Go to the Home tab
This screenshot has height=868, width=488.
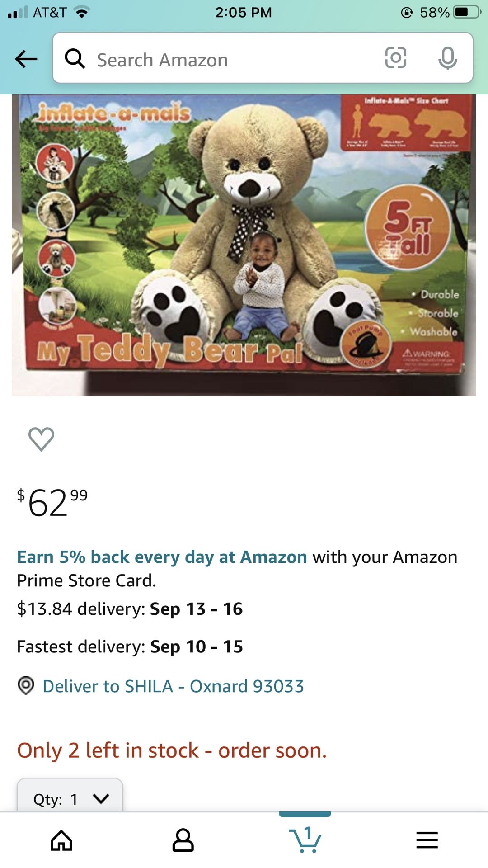61,840
